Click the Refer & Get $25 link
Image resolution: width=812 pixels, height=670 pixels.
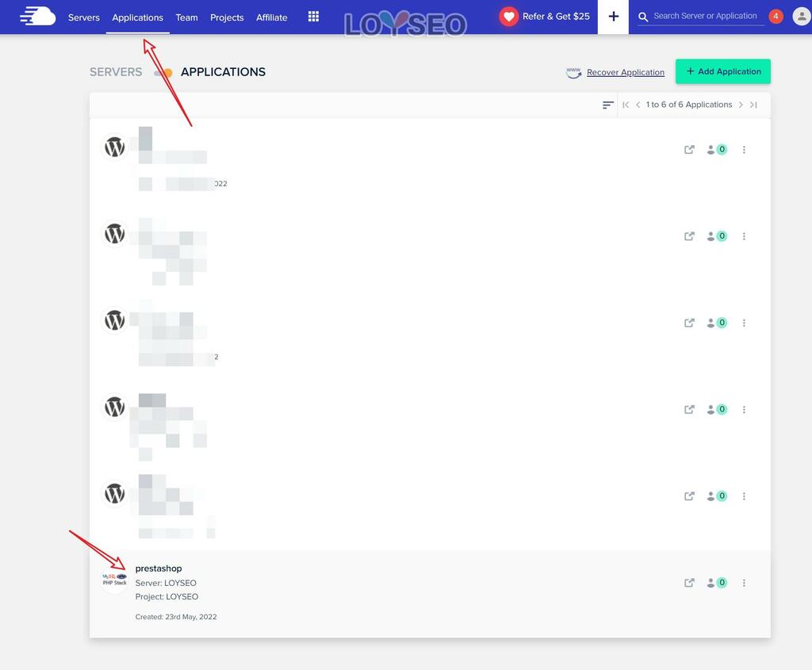[556, 16]
